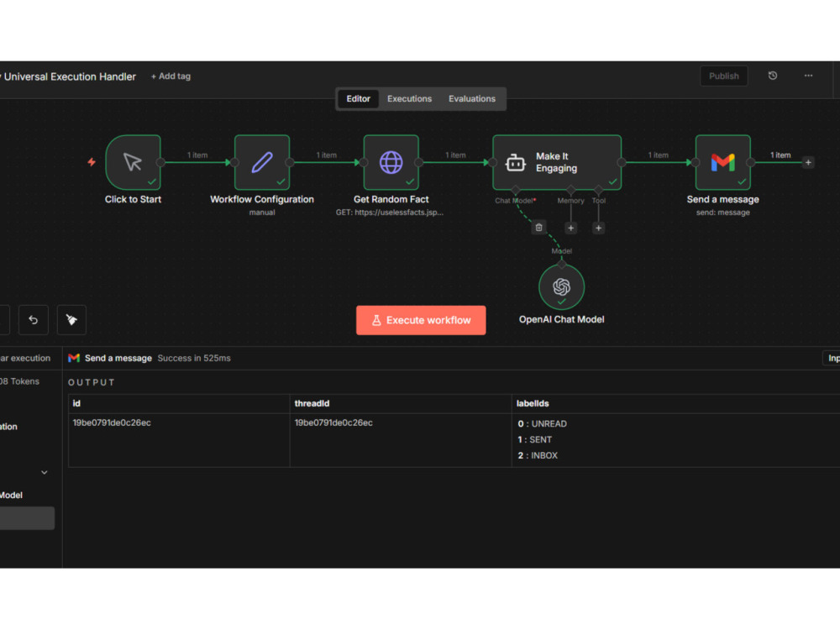Click the Execute workflow button
The height and width of the screenshot is (630, 840).
[421, 320]
